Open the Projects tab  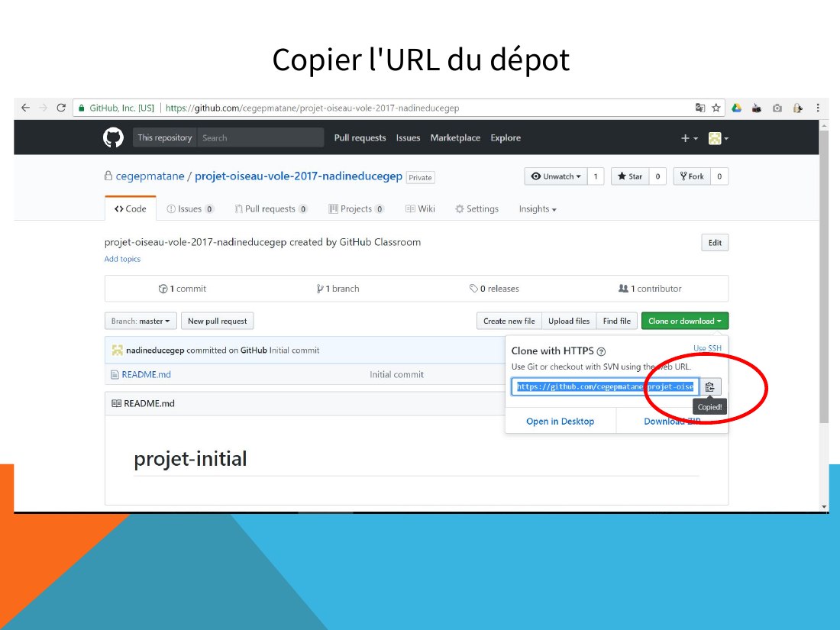point(357,209)
